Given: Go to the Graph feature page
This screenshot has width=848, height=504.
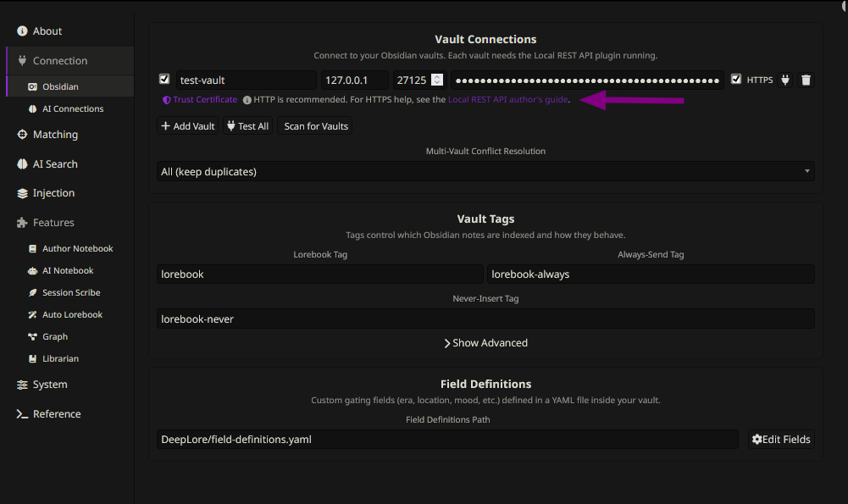Looking at the screenshot, I should (55, 337).
